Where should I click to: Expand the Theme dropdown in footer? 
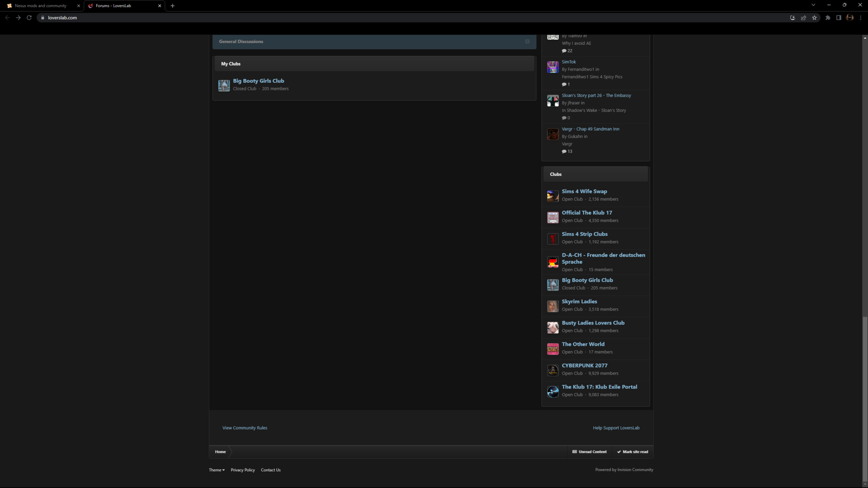pyautogui.click(x=217, y=470)
